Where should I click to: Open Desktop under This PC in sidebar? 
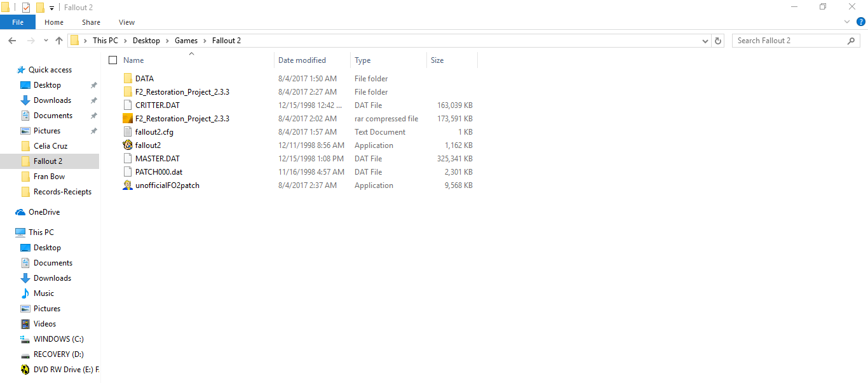(47, 248)
